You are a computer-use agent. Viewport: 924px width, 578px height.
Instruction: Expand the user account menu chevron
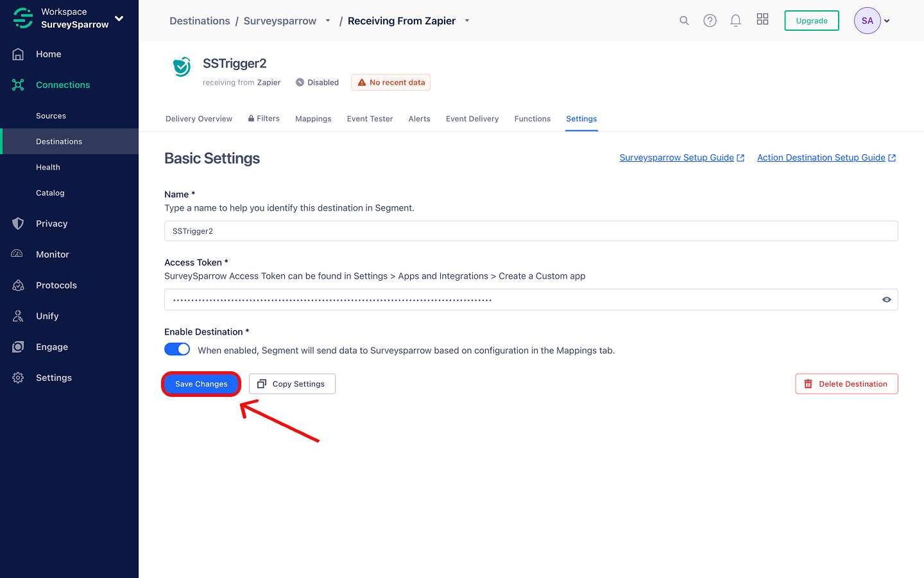(x=887, y=21)
